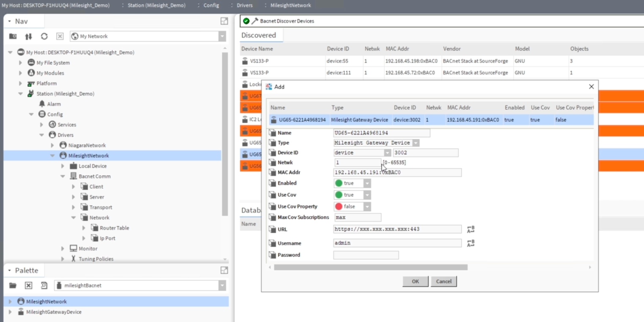
Task: Click the Username input field
Action: [x=397, y=243]
